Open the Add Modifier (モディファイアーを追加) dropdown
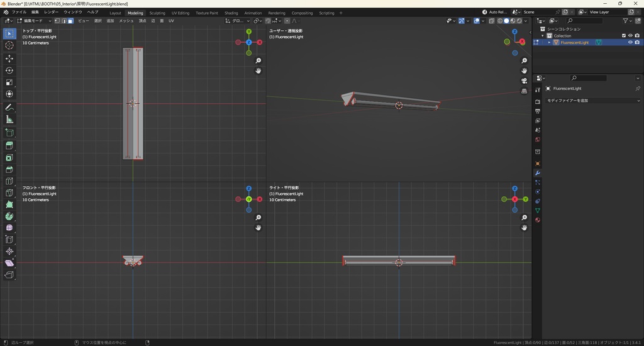 [x=592, y=101]
